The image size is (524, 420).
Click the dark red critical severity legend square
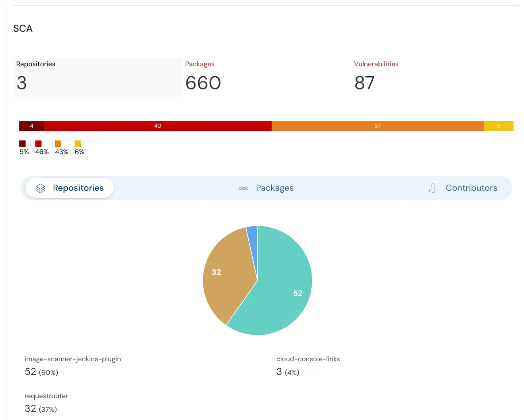(23, 143)
